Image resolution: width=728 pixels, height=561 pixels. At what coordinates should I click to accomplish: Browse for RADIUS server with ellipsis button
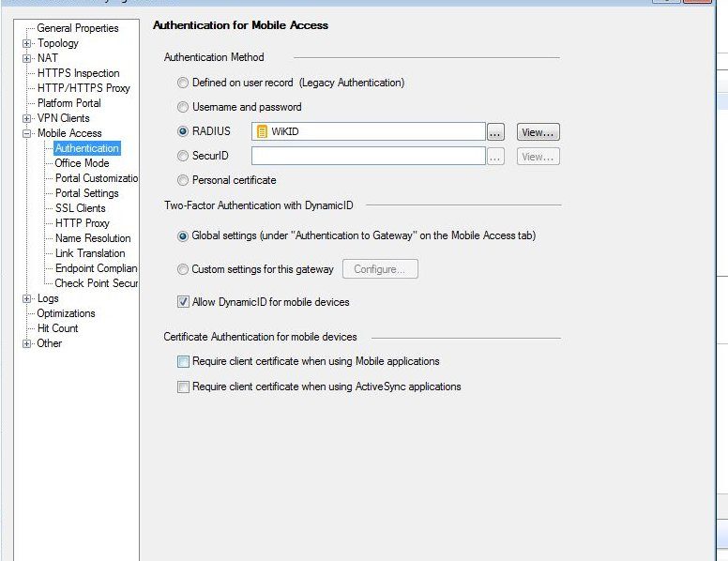tap(495, 132)
